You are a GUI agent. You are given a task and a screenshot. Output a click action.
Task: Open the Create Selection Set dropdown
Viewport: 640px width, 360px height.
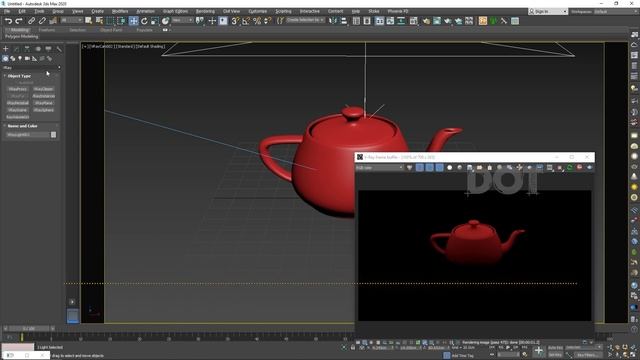pos(305,20)
